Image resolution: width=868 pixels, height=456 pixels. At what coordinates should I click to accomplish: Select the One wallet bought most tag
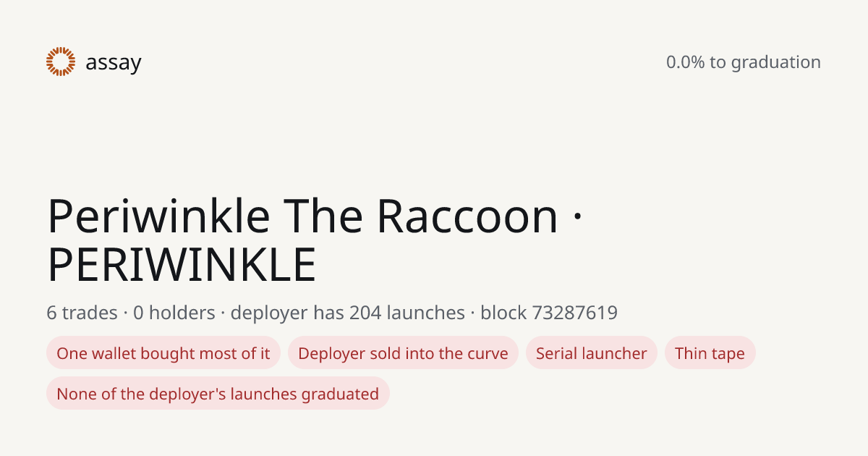coord(163,353)
